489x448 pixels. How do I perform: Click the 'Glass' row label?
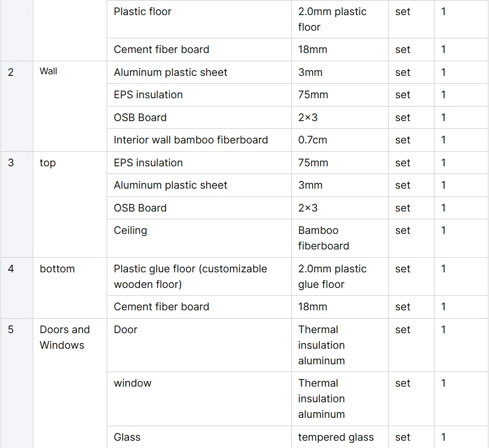127,437
